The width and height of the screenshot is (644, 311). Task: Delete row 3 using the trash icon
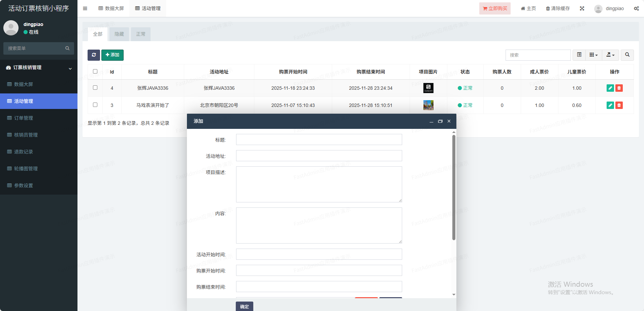click(x=619, y=105)
